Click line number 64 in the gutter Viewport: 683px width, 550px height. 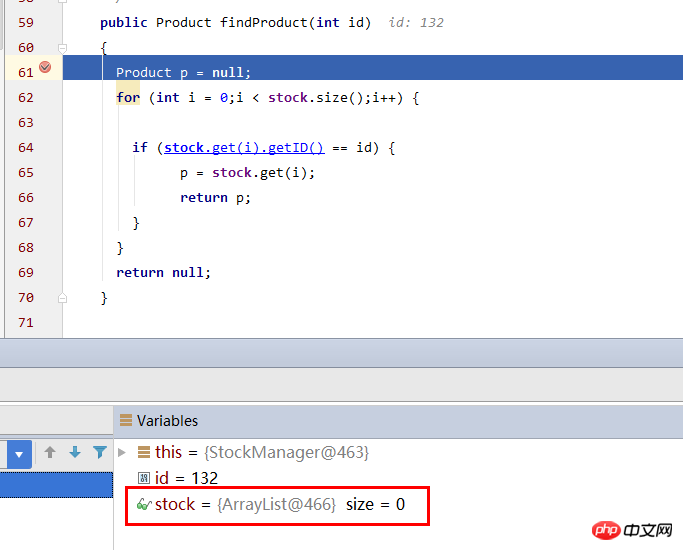26,148
